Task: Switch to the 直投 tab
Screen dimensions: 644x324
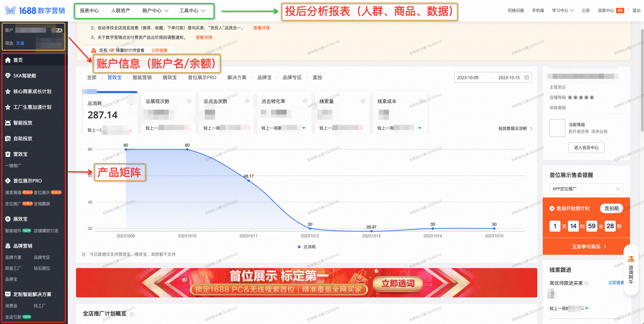Action: pyautogui.click(x=317, y=77)
